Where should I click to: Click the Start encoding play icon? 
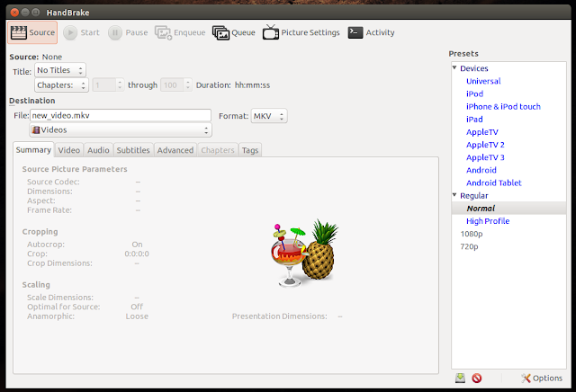point(70,32)
